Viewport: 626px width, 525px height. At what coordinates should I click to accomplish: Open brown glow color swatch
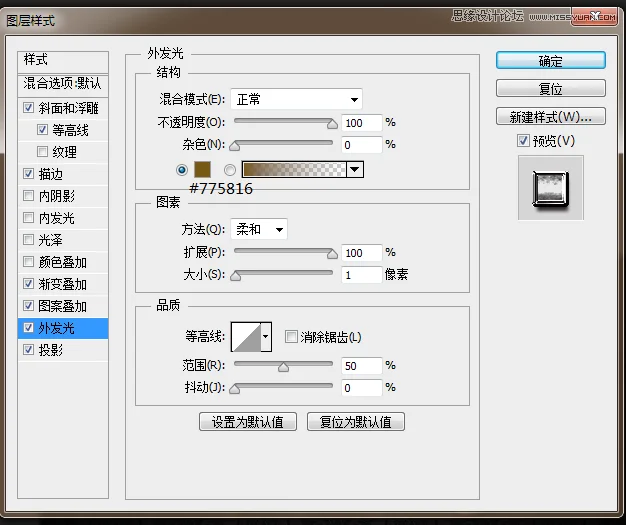point(202,170)
